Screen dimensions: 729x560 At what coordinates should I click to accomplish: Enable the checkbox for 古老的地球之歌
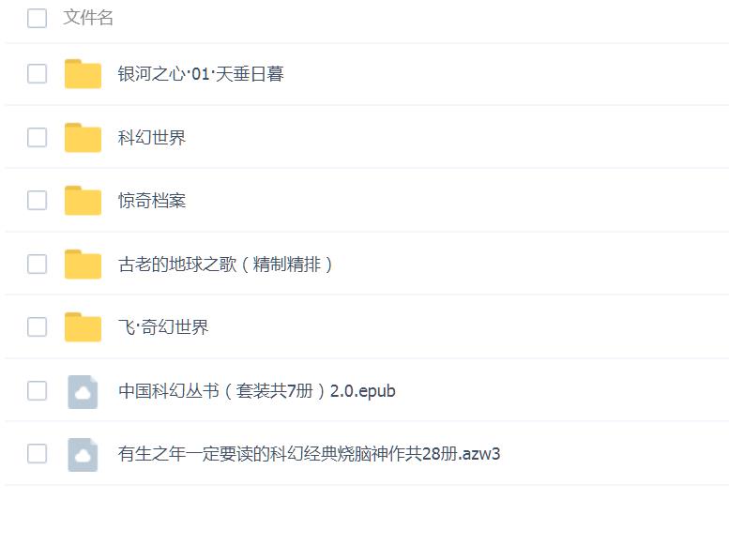tap(38, 265)
